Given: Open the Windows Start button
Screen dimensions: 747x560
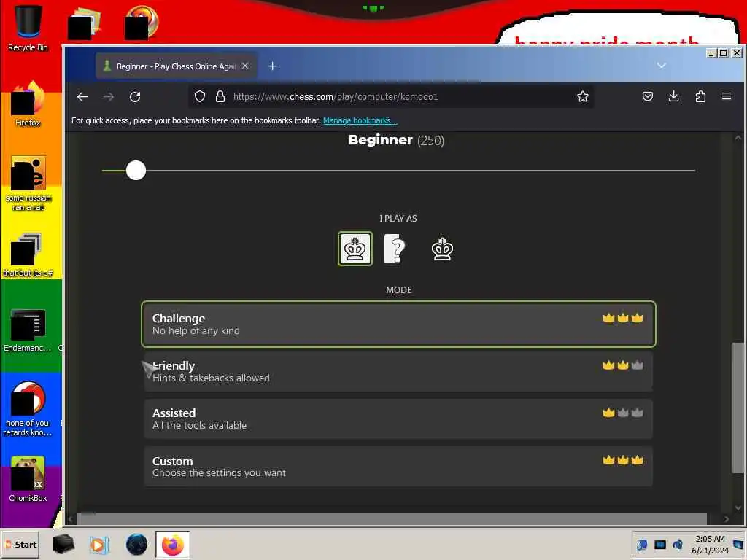Looking at the screenshot, I should pyautogui.click(x=20, y=544).
